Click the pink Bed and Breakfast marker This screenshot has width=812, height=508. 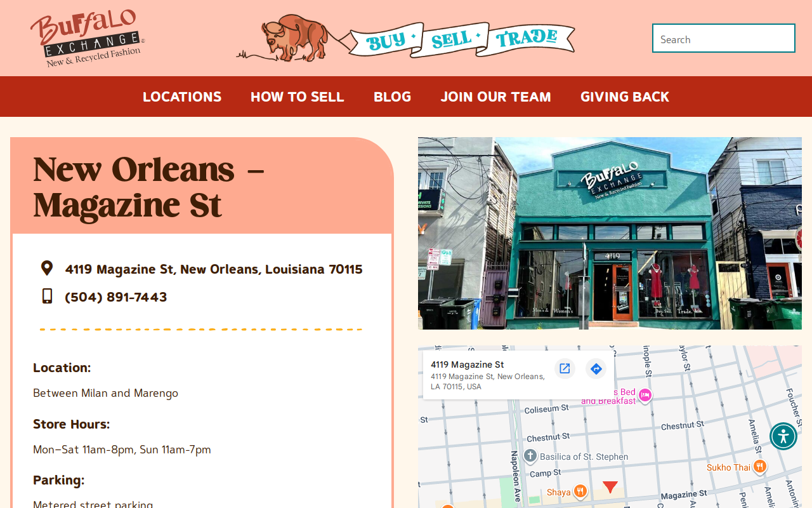point(645,396)
